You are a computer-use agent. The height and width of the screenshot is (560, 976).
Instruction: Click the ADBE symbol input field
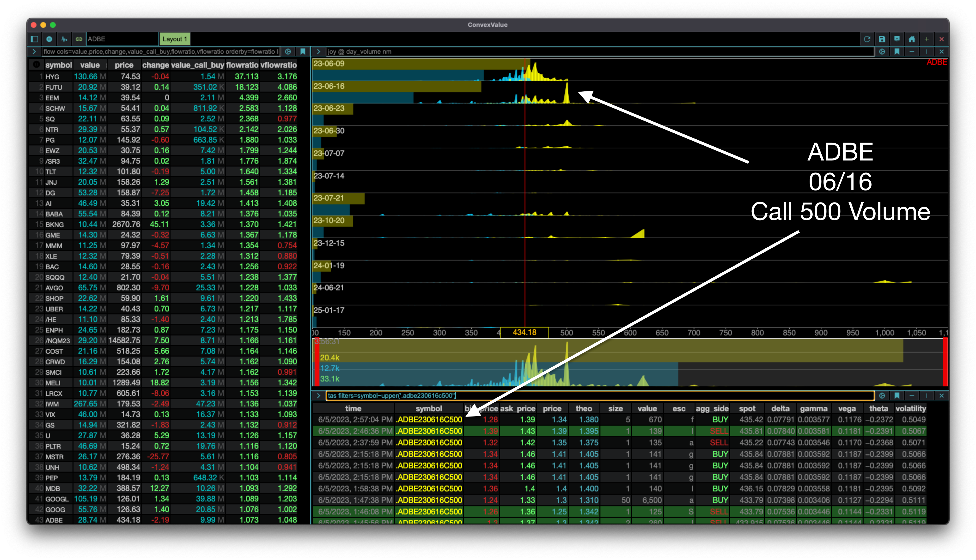122,39
